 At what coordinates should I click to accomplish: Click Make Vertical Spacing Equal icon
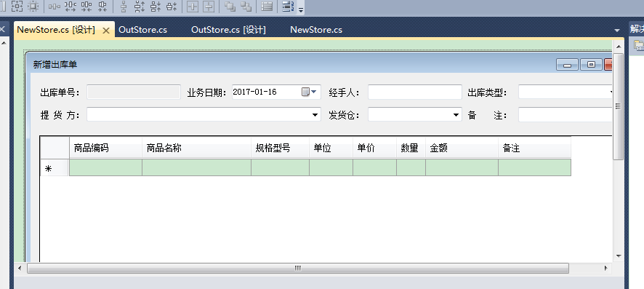point(124,6)
